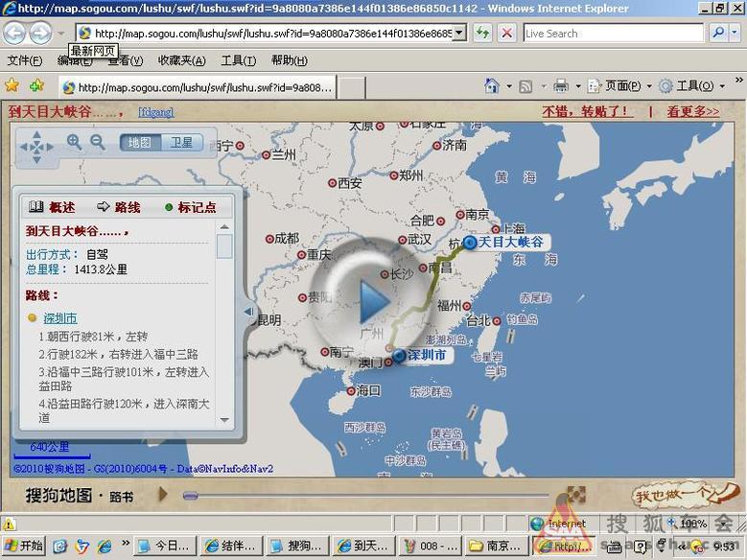Open the 结伴... taskbar window
This screenshot has width=747, height=560.
click(232, 546)
